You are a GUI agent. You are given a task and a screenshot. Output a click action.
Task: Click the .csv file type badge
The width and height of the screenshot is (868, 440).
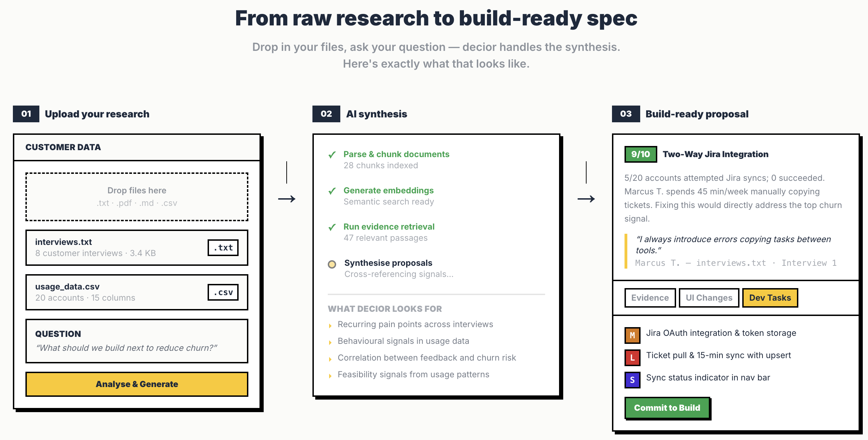pos(223,292)
